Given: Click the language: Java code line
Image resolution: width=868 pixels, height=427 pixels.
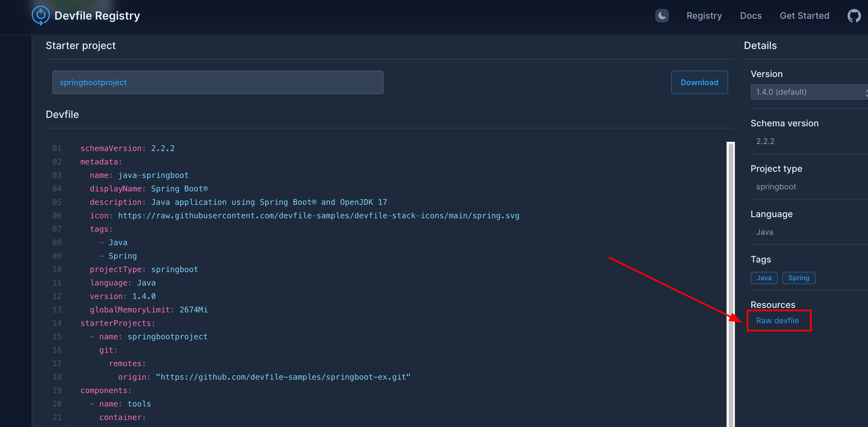Looking at the screenshot, I should (x=123, y=283).
